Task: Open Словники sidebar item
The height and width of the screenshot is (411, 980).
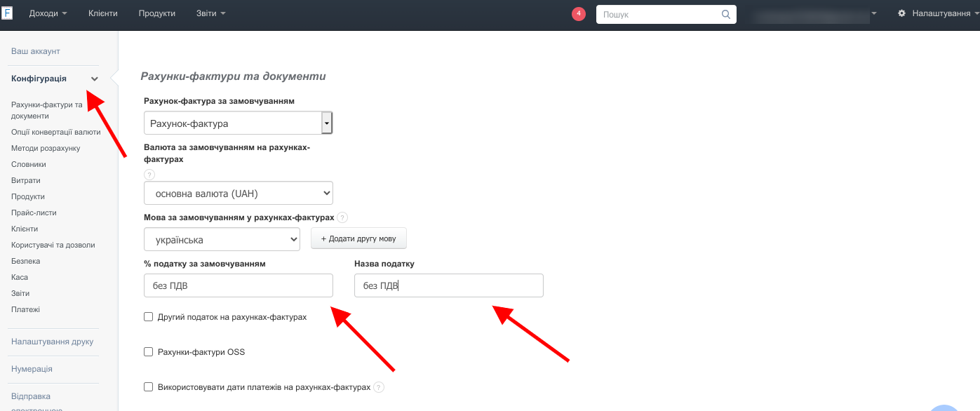Action: [x=29, y=164]
